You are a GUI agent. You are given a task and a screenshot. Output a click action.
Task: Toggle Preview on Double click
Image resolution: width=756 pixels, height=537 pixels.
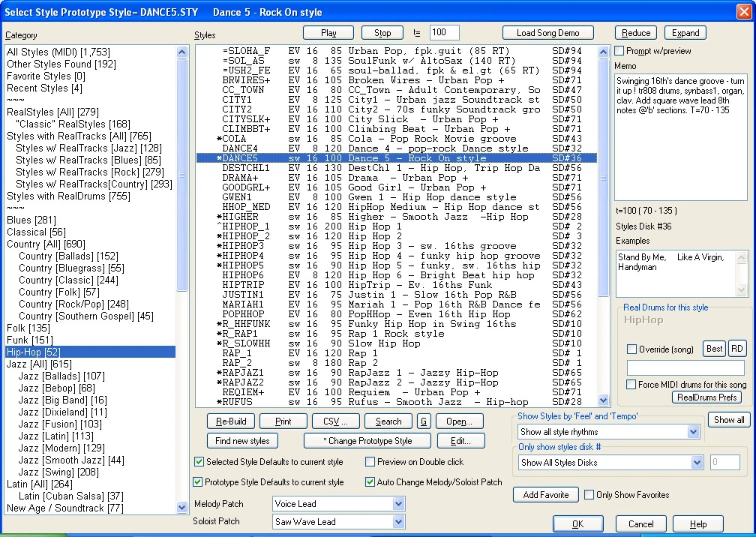tap(370, 462)
